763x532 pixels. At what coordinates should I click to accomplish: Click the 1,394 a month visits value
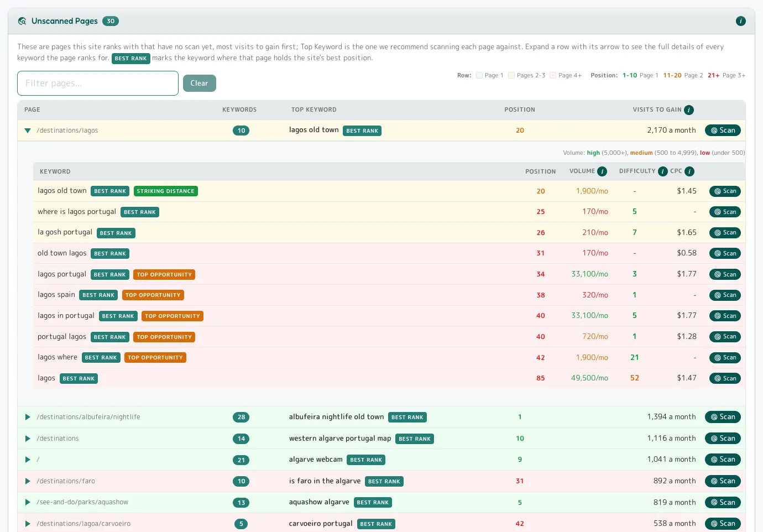click(671, 417)
